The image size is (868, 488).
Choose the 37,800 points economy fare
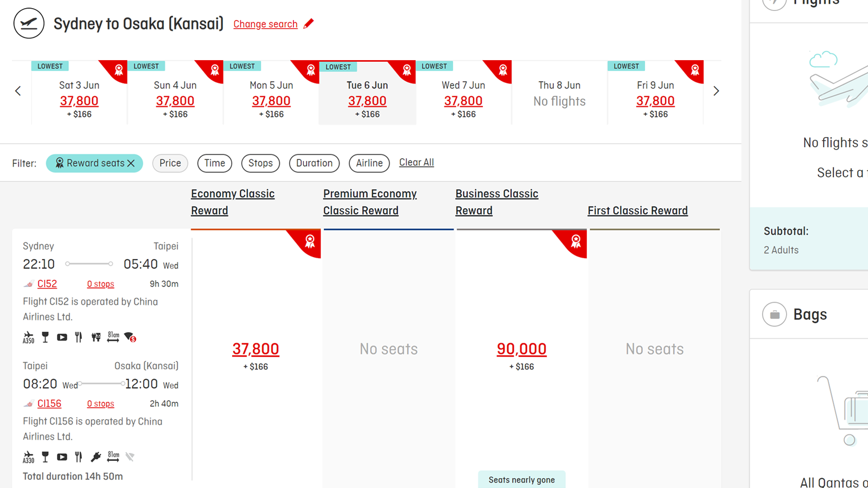click(x=256, y=349)
